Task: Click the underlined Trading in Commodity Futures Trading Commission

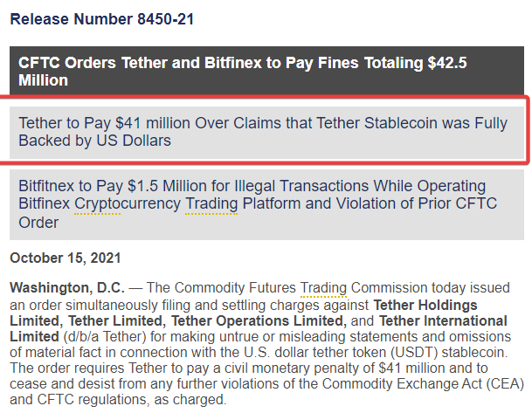Action: coord(323,288)
